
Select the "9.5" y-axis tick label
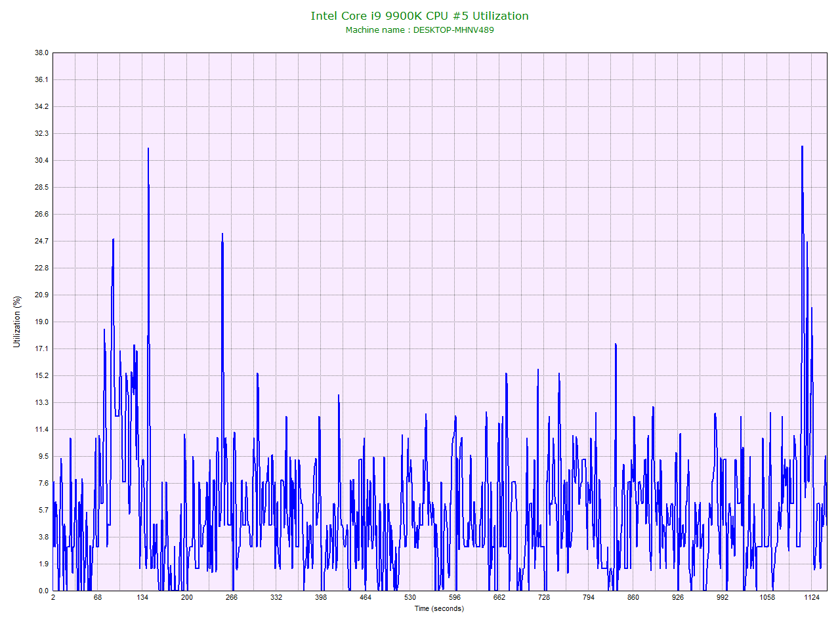coord(43,457)
